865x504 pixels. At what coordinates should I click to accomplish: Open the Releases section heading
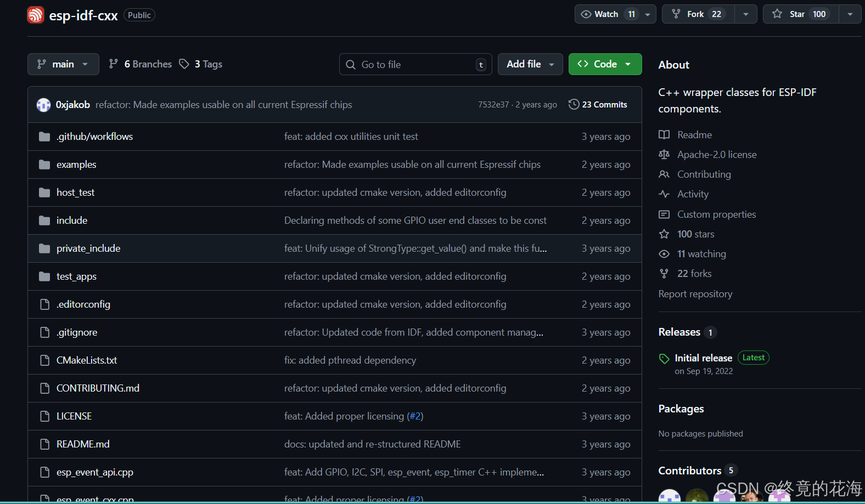[679, 332]
